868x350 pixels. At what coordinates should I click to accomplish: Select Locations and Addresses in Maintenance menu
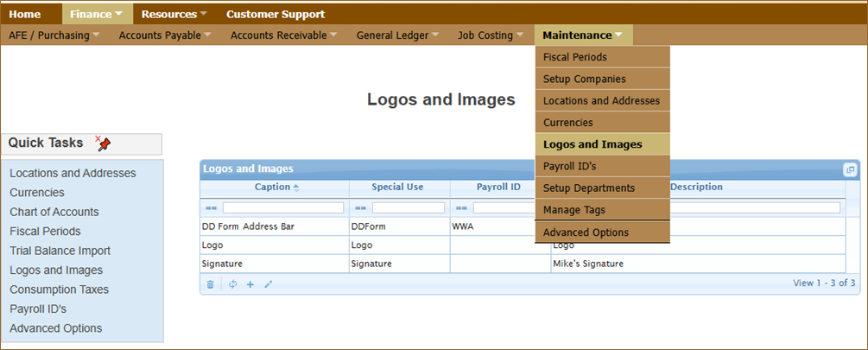tap(602, 101)
